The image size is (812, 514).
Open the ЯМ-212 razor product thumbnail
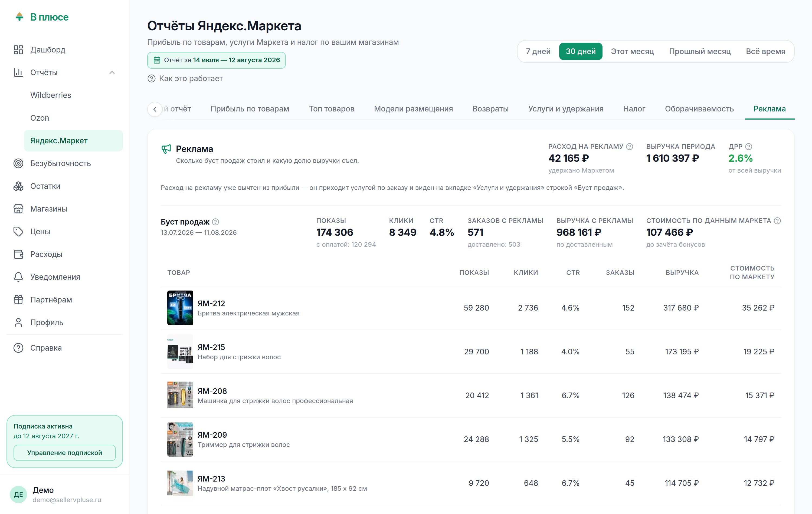click(x=181, y=308)
